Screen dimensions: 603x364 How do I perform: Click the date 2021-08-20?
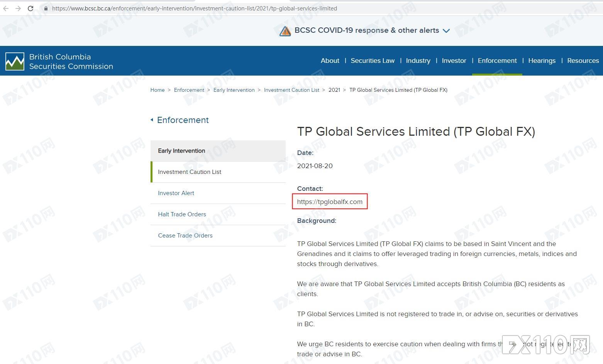coord(315,166)
